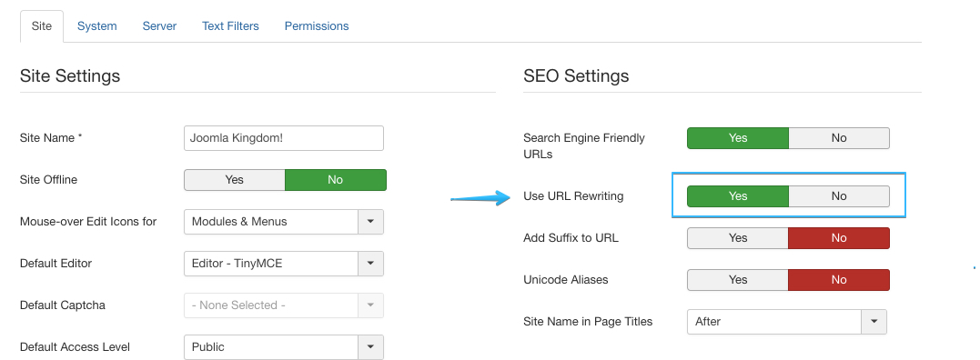
Task: Open the Server tab
Action: click(x=159, y=26)
